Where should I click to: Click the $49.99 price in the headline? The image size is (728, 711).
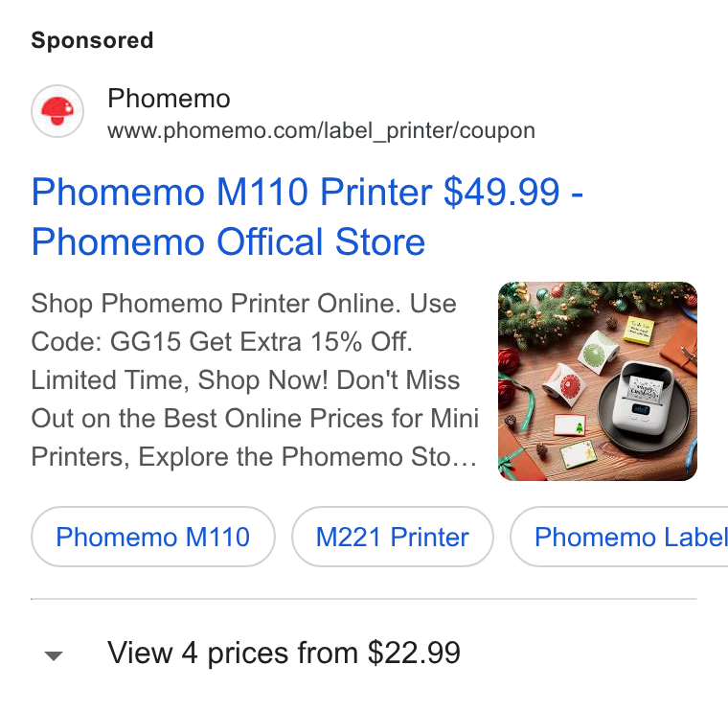click(x=502, y=192)
